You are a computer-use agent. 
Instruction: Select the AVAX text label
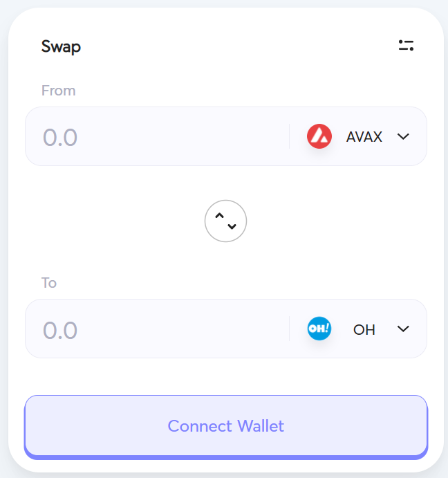point(364,136)
